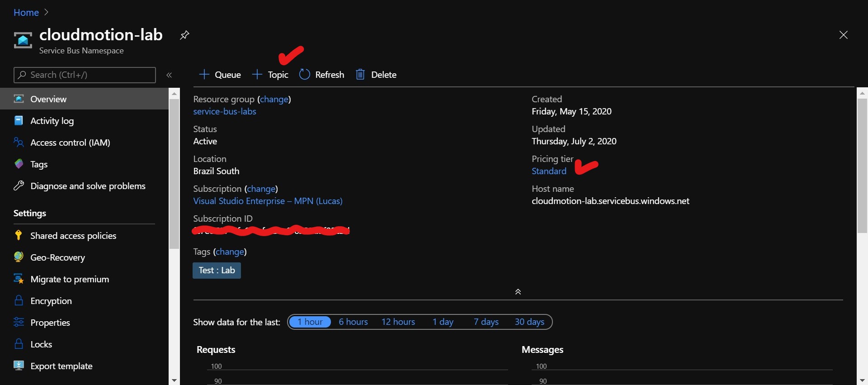Change the Resource group

[x=274, y=99]
